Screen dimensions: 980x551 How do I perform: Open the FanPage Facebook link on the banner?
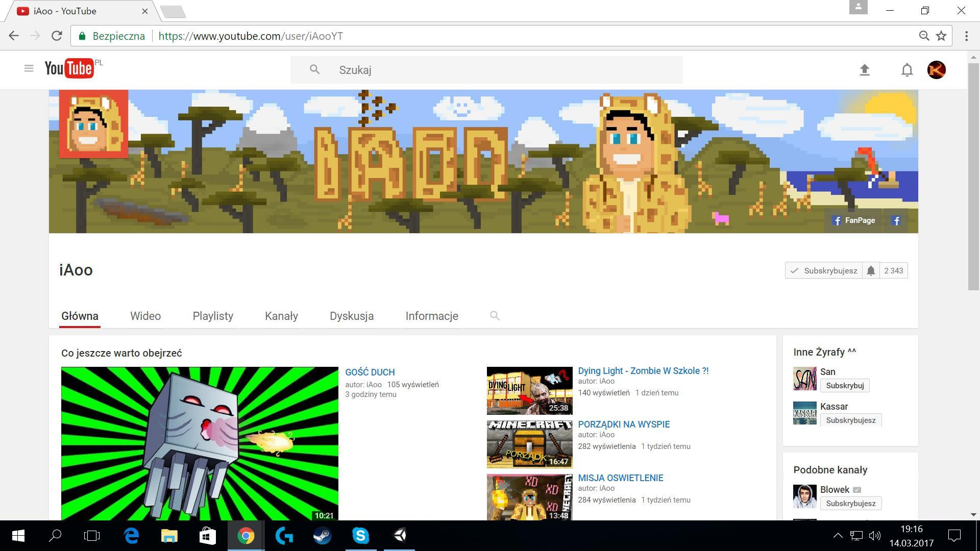click(x=853, y=220)
